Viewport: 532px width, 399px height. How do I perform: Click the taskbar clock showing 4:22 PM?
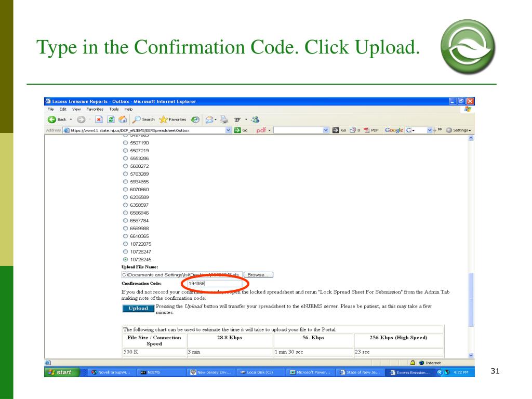461,372
